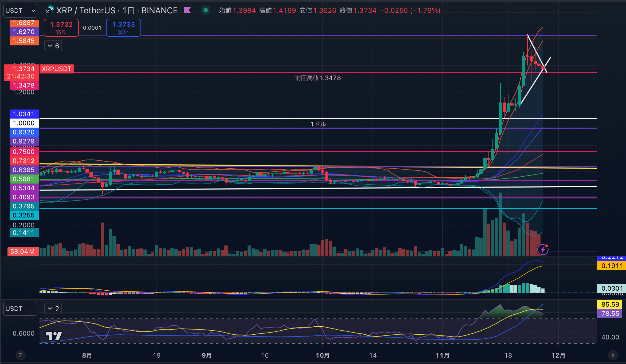This screenshot has width=626, height=364.
Task: Click the Z timezone button at bottom left
Action: pos(20,355)
